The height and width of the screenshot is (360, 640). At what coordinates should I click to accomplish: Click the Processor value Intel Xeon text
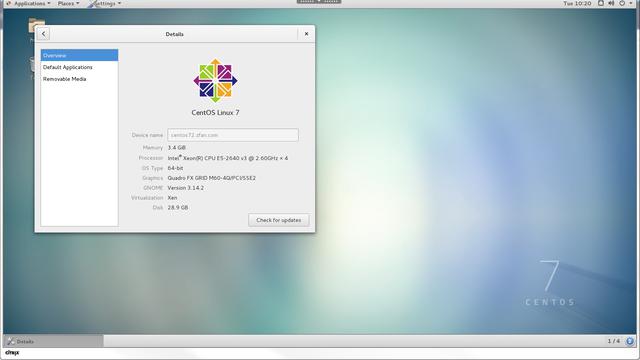228,158
